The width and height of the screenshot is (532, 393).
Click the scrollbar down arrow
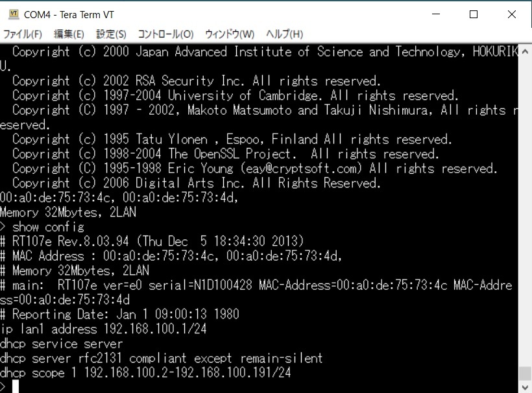click(x=525, y=387)
